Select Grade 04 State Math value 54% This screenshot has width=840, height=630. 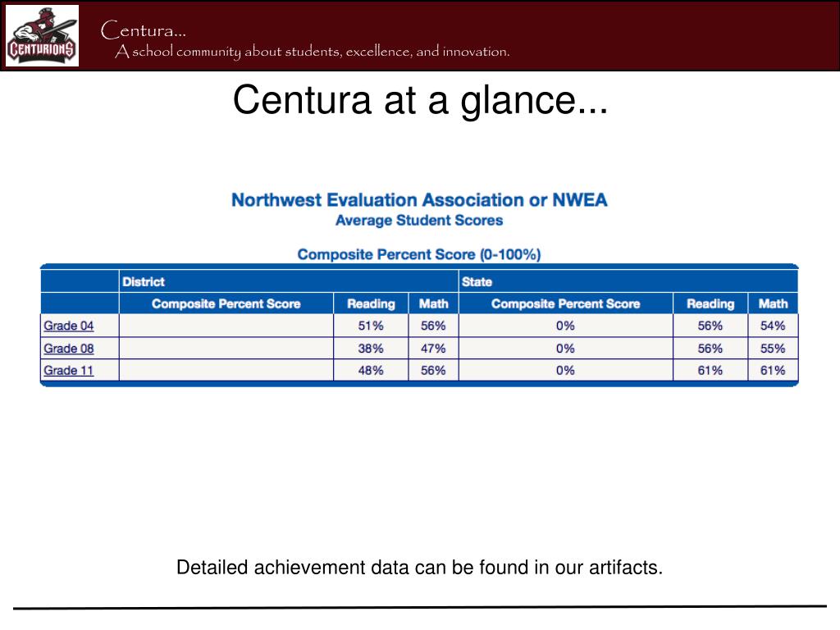tap(773, 326)
